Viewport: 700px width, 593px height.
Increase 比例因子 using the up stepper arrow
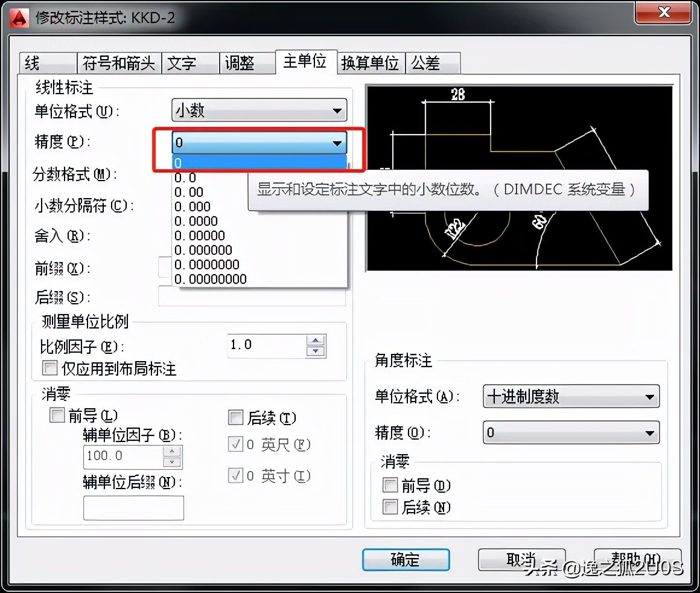coord(315,341)
